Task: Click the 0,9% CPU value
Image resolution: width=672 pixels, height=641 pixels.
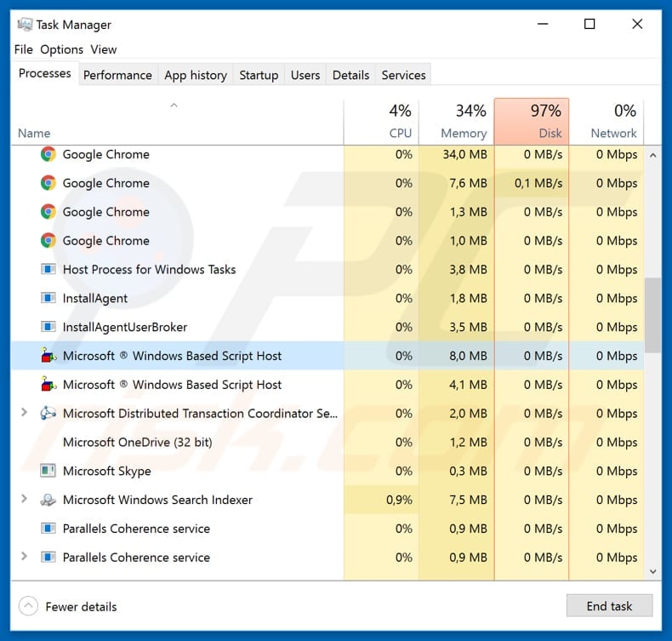Action: click(399, 500)
